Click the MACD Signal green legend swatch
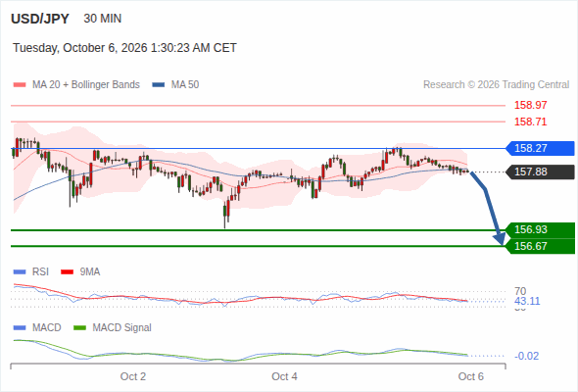 coord(80,328)
